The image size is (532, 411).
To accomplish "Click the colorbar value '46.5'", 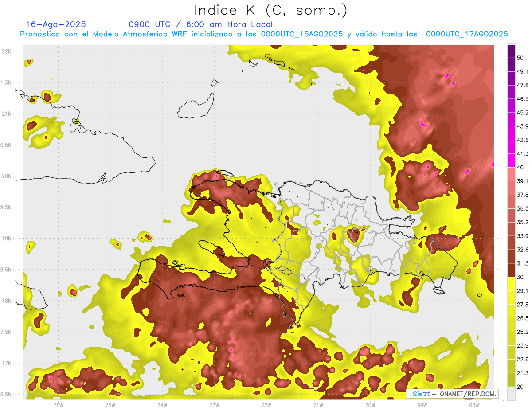I will (x=522, y=99).
